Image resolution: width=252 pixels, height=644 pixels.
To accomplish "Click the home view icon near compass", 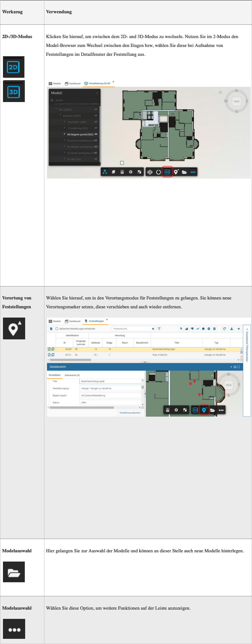I will pos(220,92).
